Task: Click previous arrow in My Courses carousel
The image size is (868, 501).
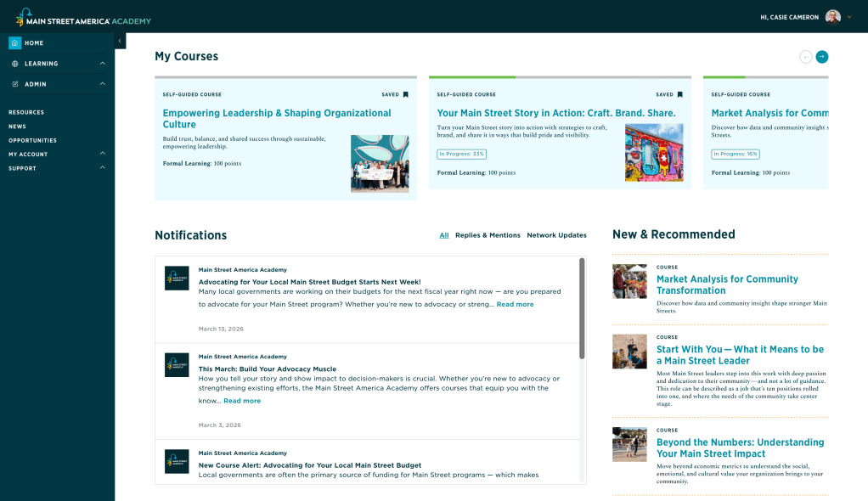Action: click(x=805, y=57)
